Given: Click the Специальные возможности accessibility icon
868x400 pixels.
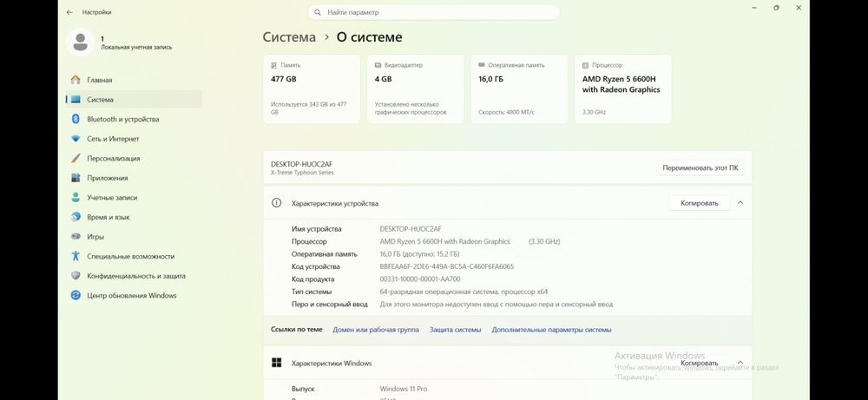Looking at the screenshot, I should (x=76, y=256).
